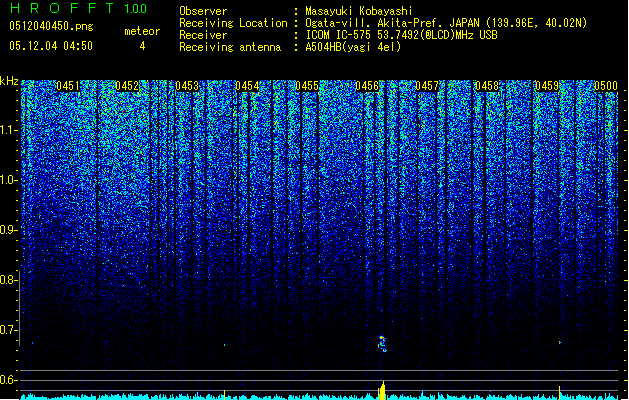The height and width of the screenshot is (400, 629).
Task: Click the small echo dot below 0459
Action: tap(560, 343)
